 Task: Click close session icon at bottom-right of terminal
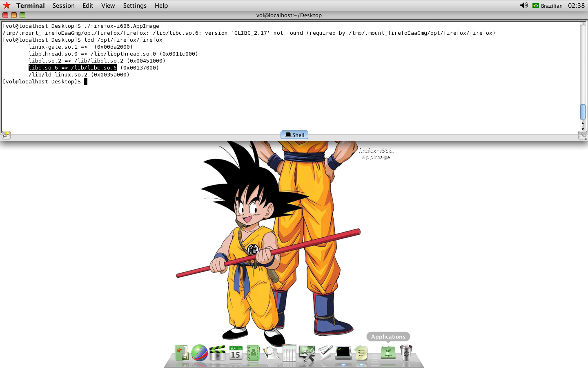pyautogui.click(x=582, y=135)
